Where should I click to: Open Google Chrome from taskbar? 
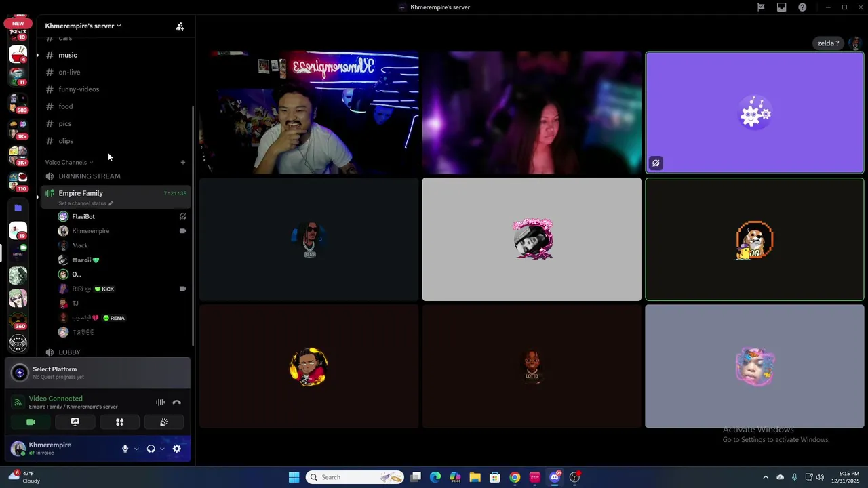click(515, 477)
